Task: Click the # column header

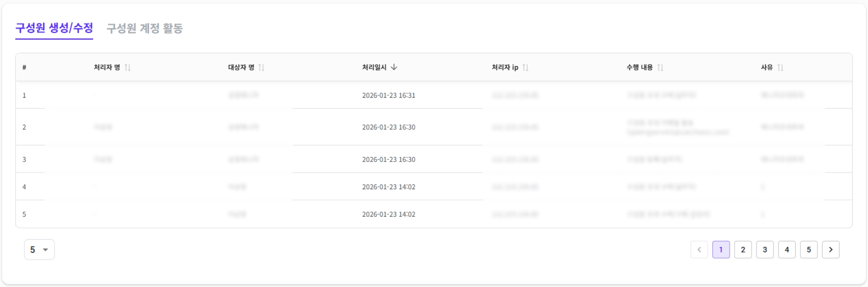Action: (x=25, y=67)
